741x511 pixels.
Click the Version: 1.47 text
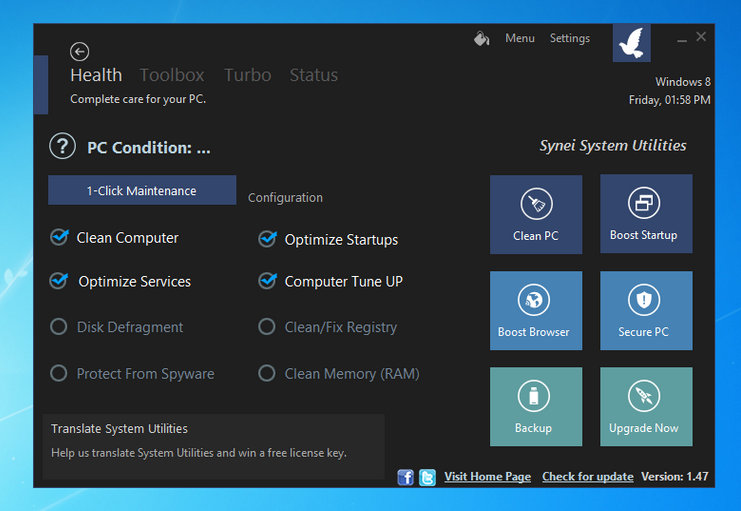point(674,476)
